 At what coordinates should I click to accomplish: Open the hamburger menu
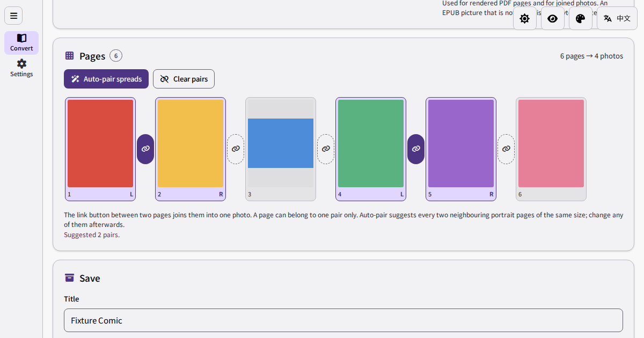click(13, 16)
